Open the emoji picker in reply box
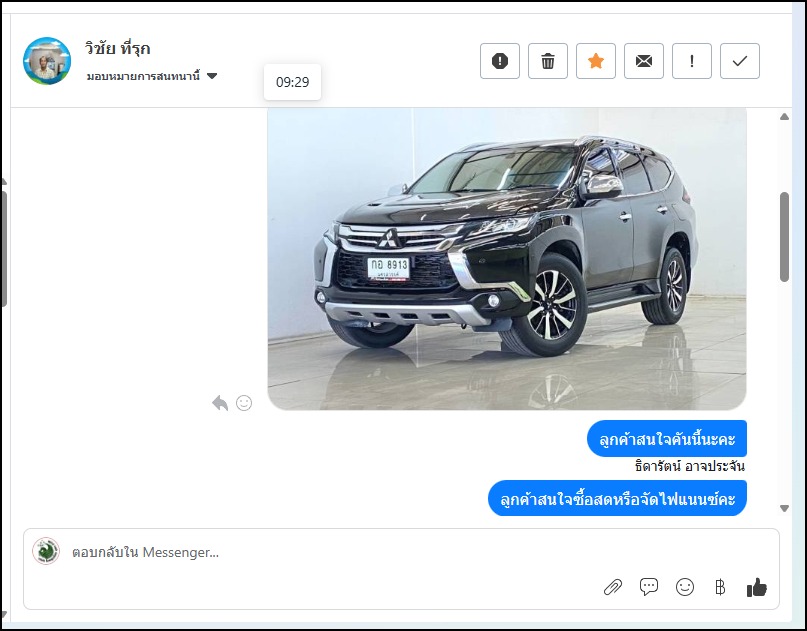This screenshot has height=631, width=807. 685,587
